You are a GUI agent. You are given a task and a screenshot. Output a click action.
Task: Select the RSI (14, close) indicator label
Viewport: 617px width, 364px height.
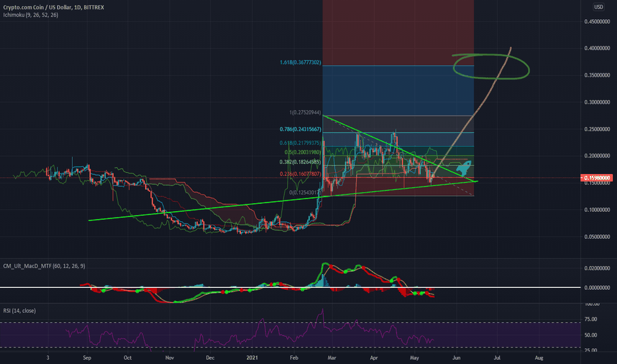point(19,311)
